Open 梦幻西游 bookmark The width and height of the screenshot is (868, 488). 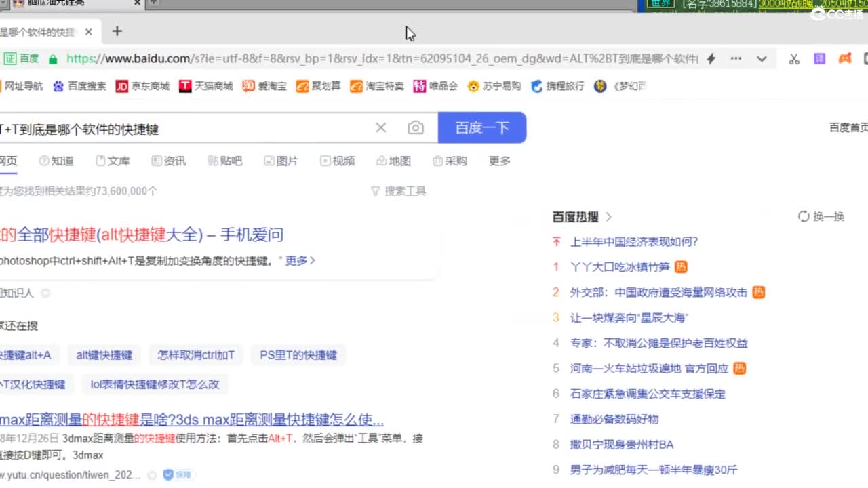point(620,86)
